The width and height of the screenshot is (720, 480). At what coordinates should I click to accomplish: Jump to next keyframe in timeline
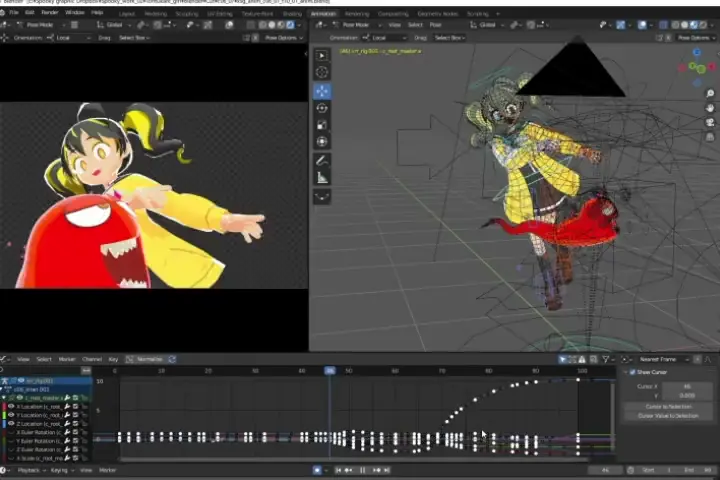[377, 470]
